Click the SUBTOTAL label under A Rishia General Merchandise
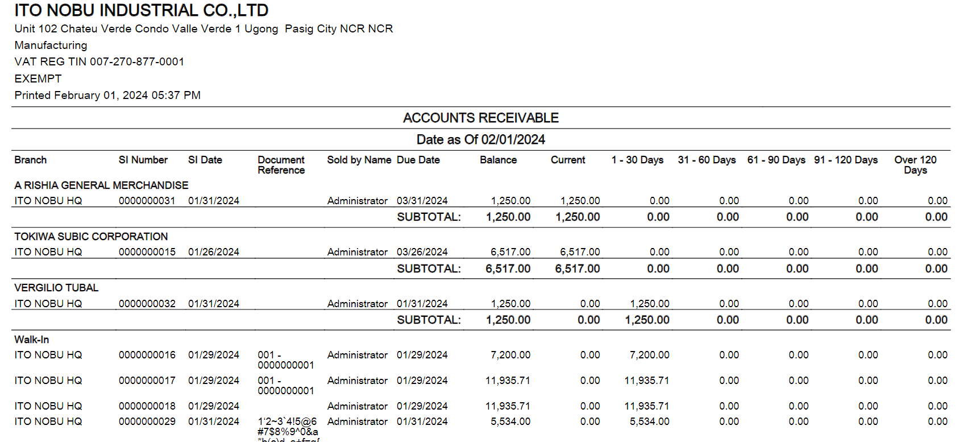Image resolution: width=980 pixels, height=442 pixels. [x=429, y=217]
